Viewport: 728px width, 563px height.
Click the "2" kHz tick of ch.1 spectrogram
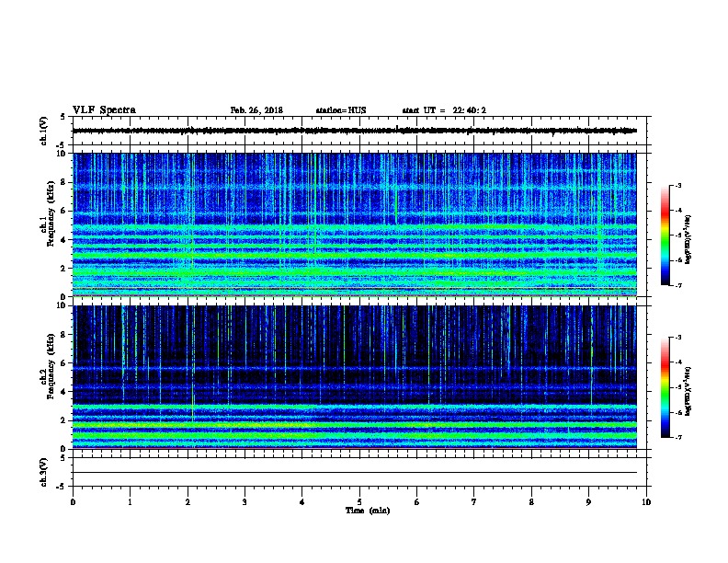pos(63,268)
